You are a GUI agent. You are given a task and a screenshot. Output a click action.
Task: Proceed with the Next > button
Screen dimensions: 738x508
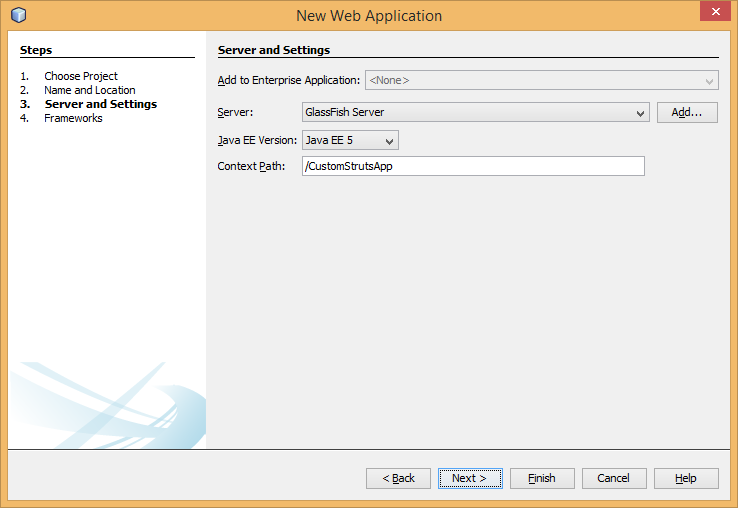(470, 478)
